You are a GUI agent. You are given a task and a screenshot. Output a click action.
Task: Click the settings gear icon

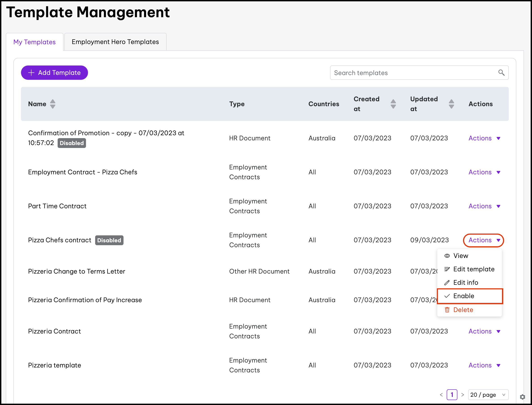pyautogui.click(x=522, y=397)
